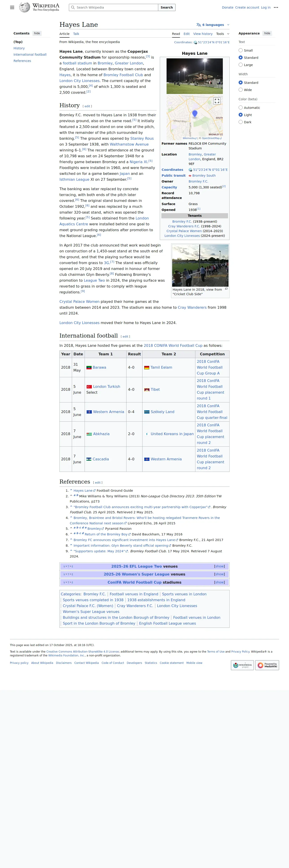Click the Barawa flag icon
The width and height of the screenshot is (289, 868).
point(89,368)
